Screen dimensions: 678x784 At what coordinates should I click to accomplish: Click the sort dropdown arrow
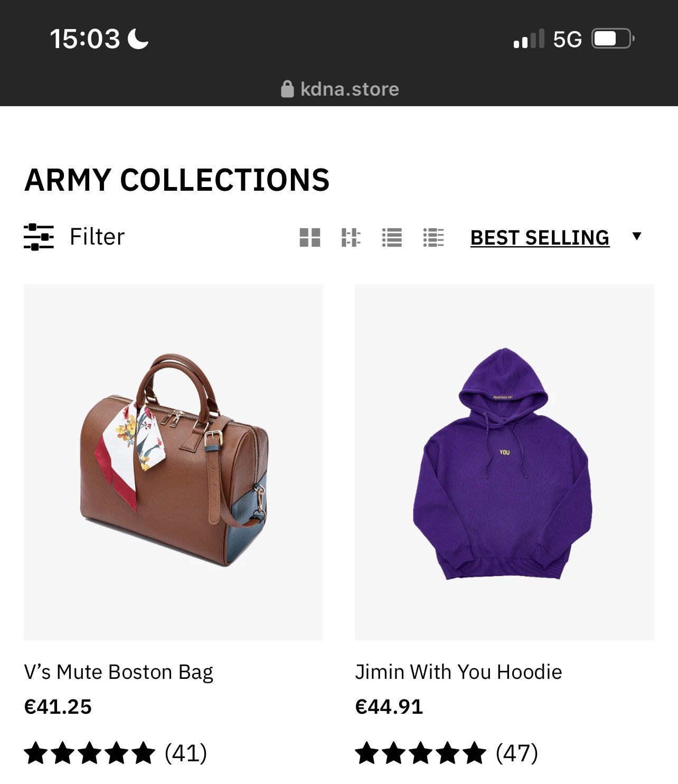pos(637,236)
